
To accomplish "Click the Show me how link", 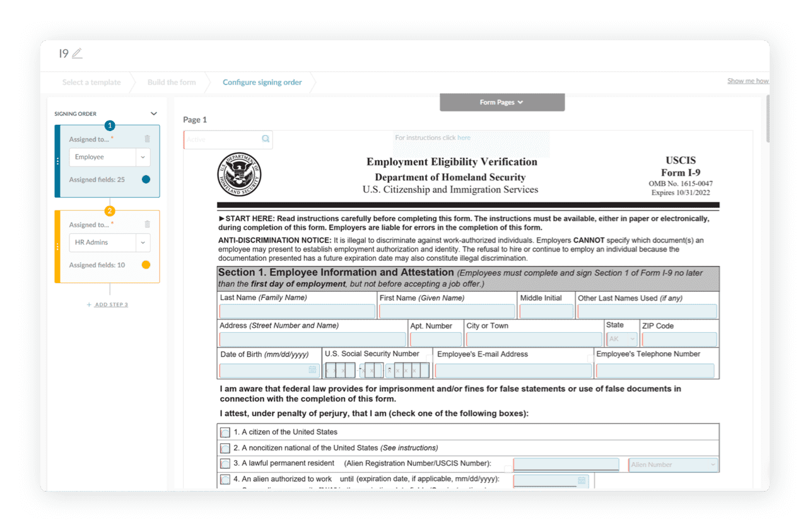I will tap(748, 81).
